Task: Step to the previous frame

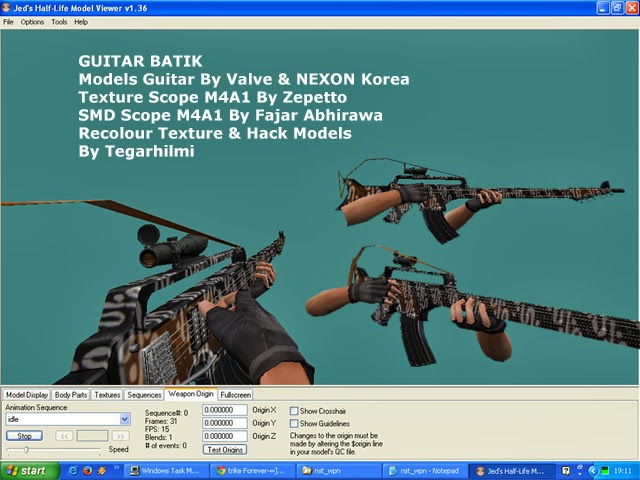Action: [x=64, y=436]
